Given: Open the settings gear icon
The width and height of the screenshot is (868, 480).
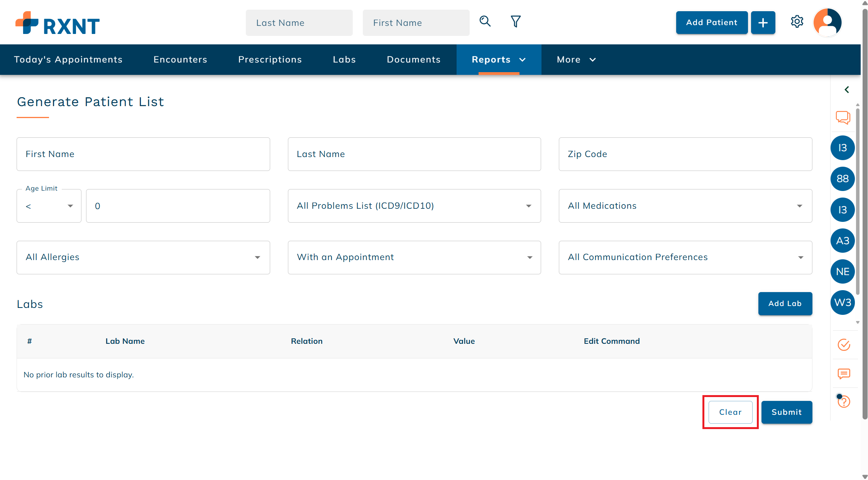Looking at the screenshot, I should point(797,22).
